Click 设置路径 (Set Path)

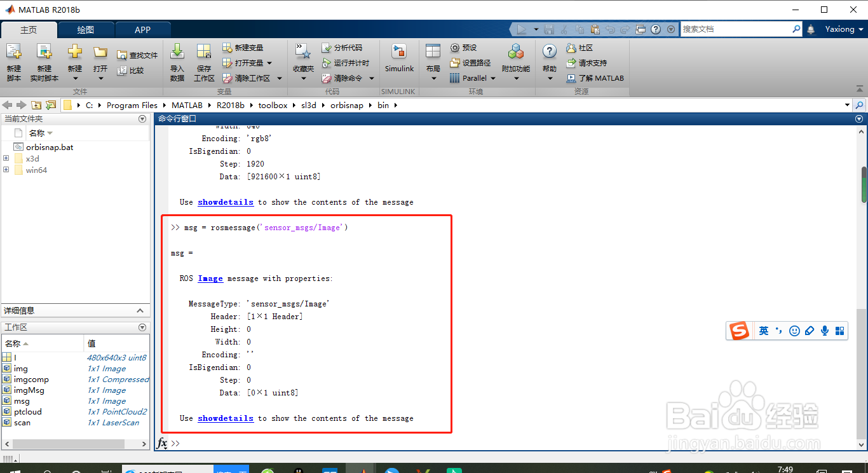point(470,63)
